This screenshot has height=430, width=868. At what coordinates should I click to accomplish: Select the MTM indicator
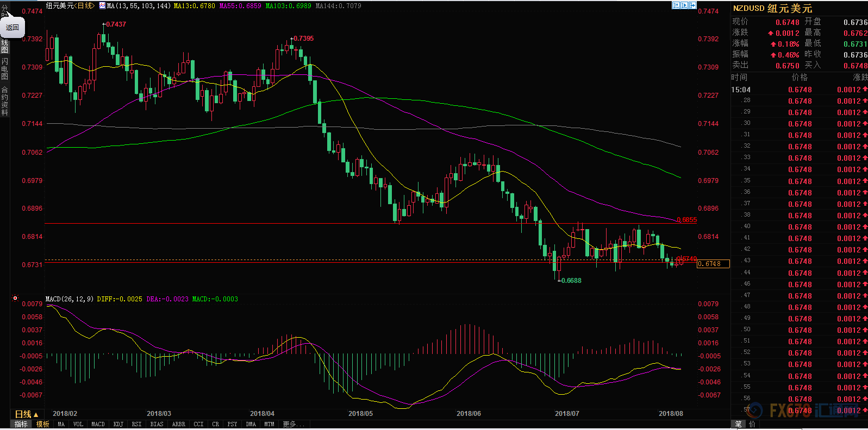click(269, 424)
